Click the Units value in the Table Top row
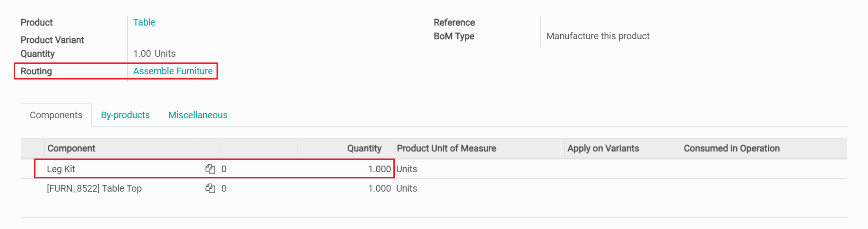The height and width of the screenshot is (229, 868). tap(407, 188)
